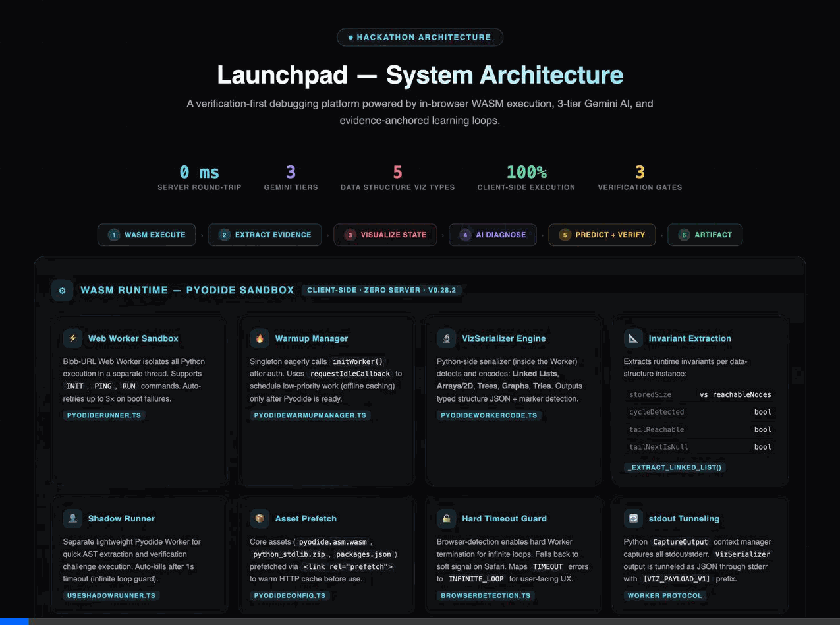
Task: Click the _EXTRACT_LINKED_LIST() tag
Action: 675,467
